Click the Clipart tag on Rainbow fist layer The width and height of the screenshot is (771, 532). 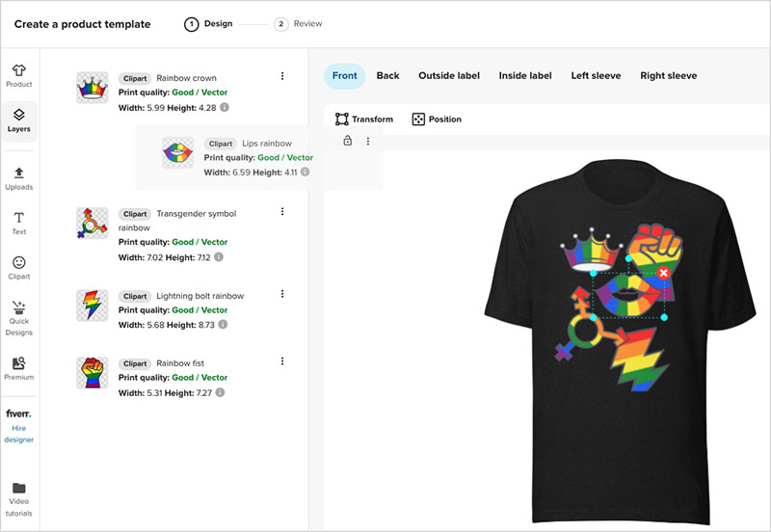(x=135, y=364)
